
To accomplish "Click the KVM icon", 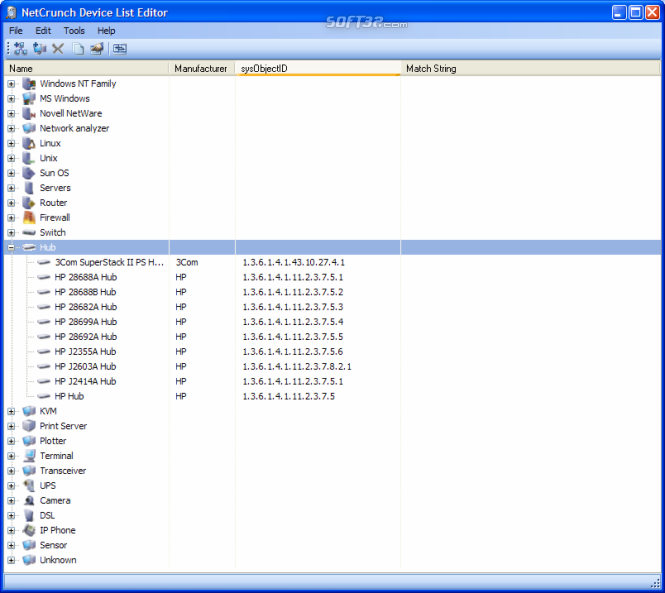I will [x=29, y=411].
